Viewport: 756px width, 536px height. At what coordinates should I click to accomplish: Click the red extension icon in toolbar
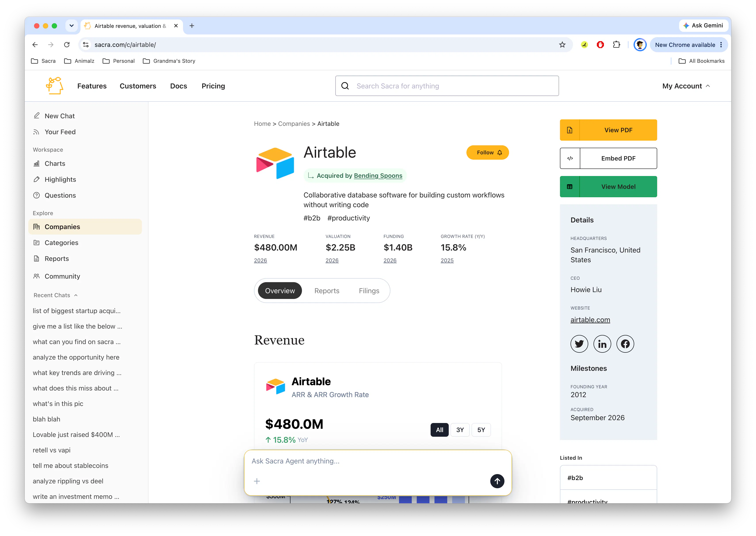click(x=600, y=45)
